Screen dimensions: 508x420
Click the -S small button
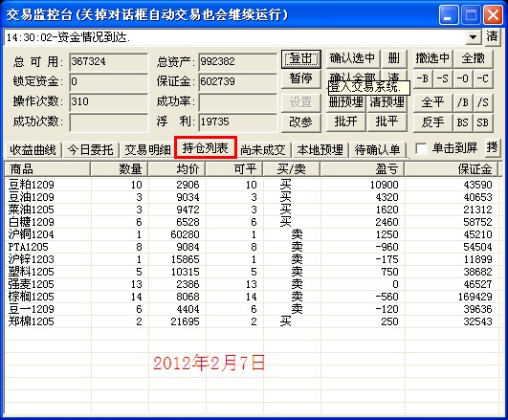pos(443,78)
